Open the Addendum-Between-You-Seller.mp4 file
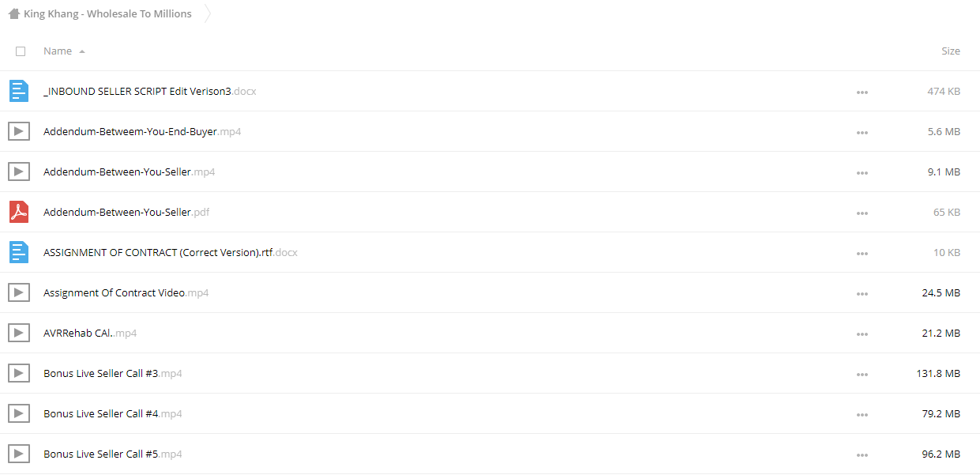This screenshot has width=980, height=475. [129, 172]
